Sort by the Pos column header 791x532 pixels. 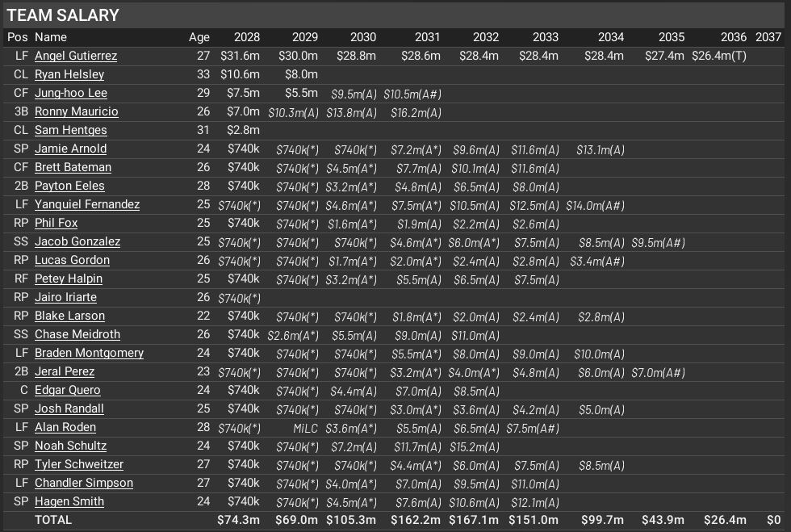click(17, 37)
